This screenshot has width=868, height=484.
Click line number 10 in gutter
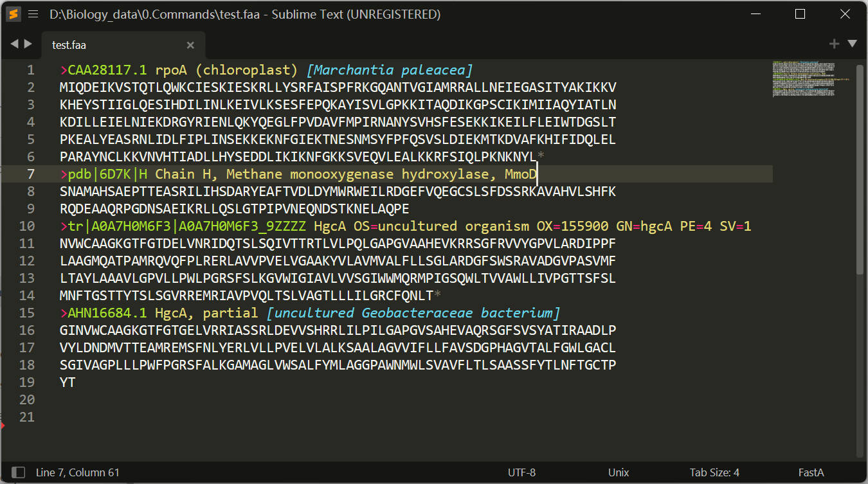[27, 226]
